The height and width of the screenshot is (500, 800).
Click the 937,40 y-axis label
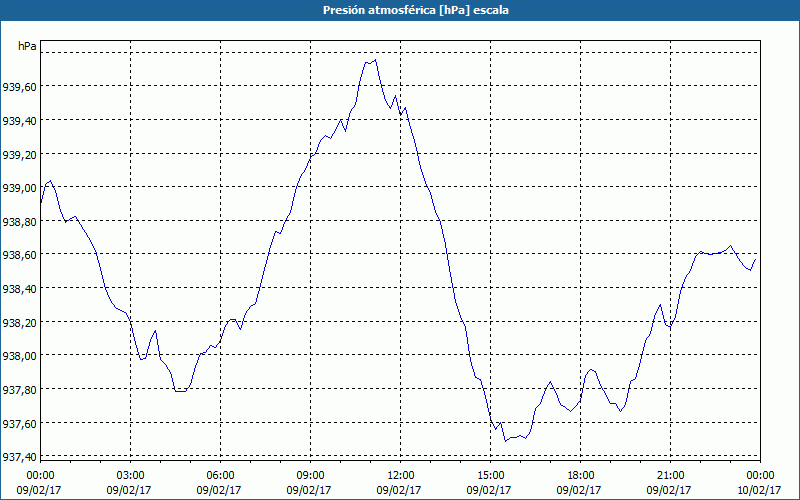(19, 457)
